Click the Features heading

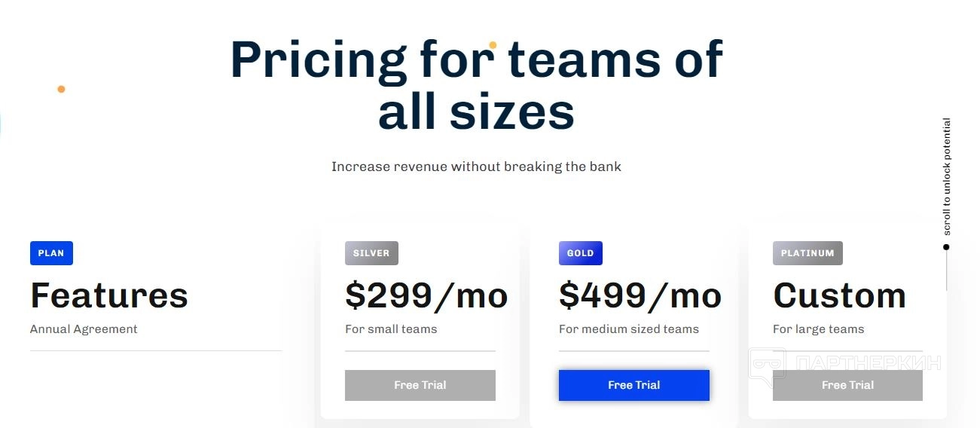[109, 295]
